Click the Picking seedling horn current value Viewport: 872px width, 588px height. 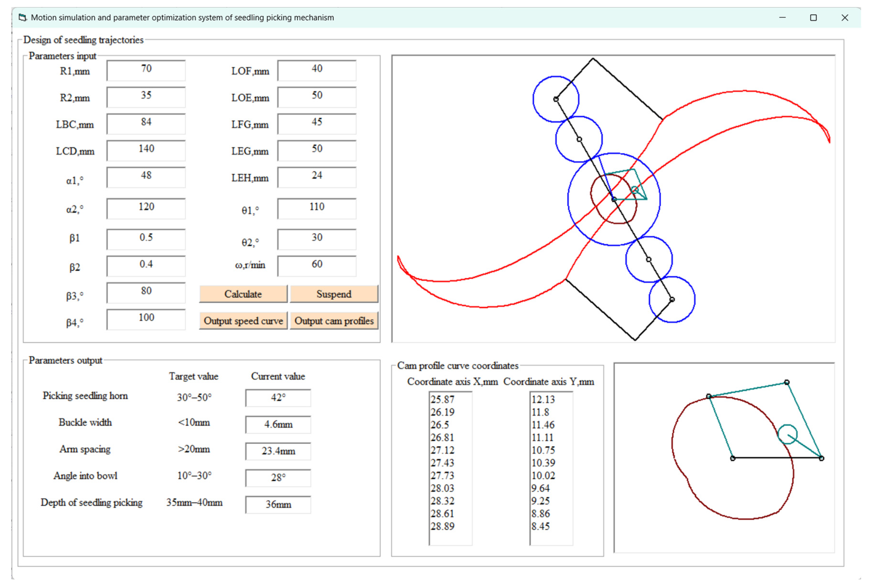click(x=278, y=398)
